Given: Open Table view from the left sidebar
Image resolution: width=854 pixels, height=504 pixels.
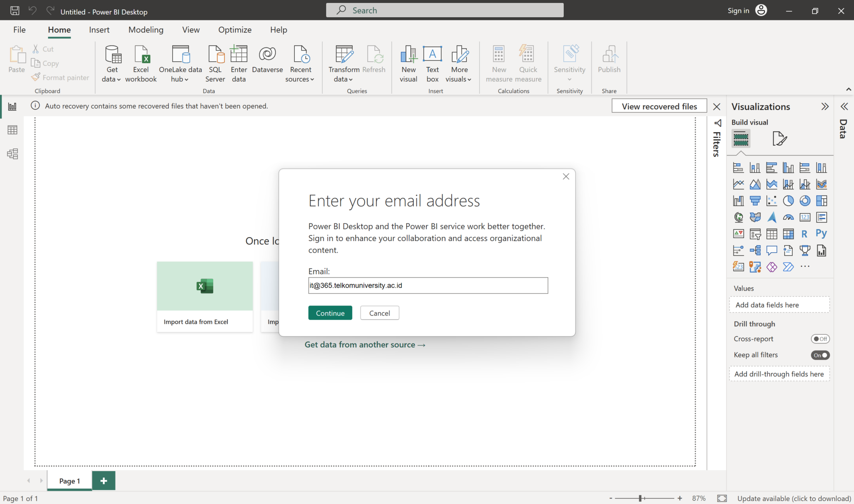Looking at the screenshot, I should (12, 130).
